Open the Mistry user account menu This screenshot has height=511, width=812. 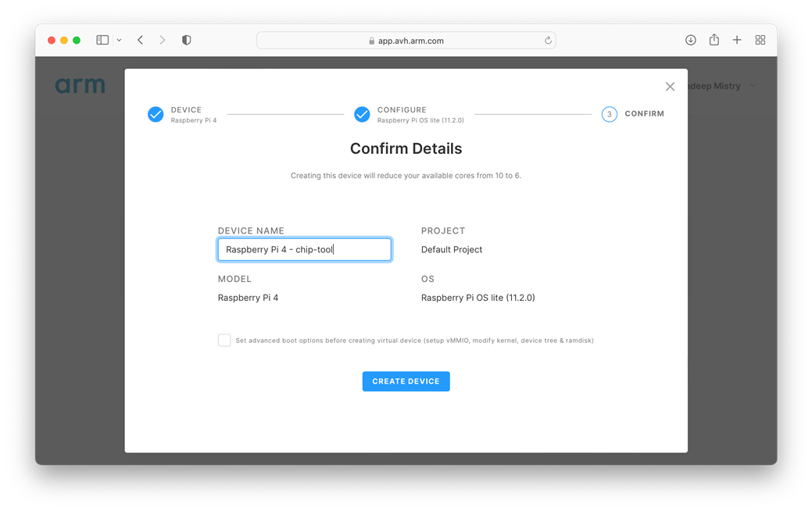click(x=720, y=86)
